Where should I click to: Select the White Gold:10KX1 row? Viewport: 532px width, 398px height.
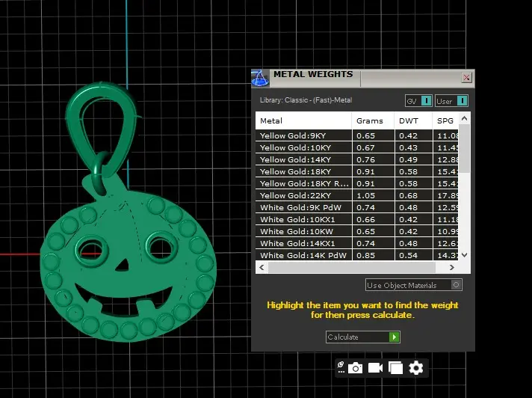[357, 219]
